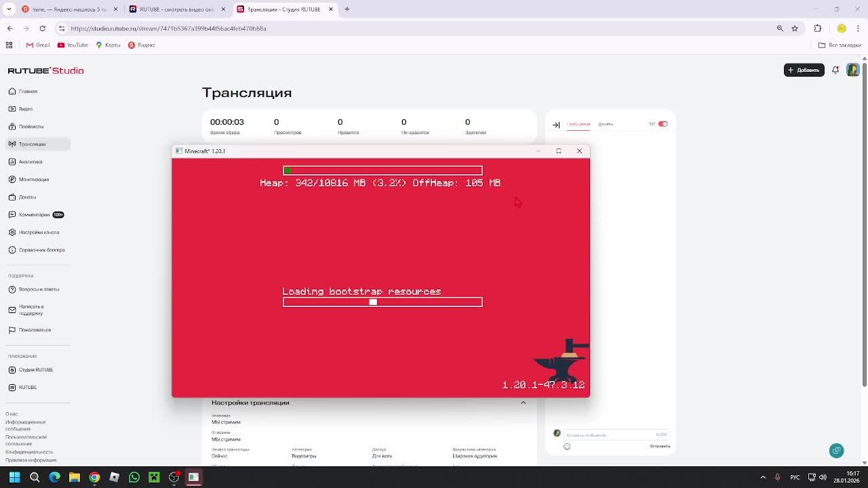Screen dimensions: 868x488
Task: Open Пожаловаться in the sidebar
Action: (35, 330)
